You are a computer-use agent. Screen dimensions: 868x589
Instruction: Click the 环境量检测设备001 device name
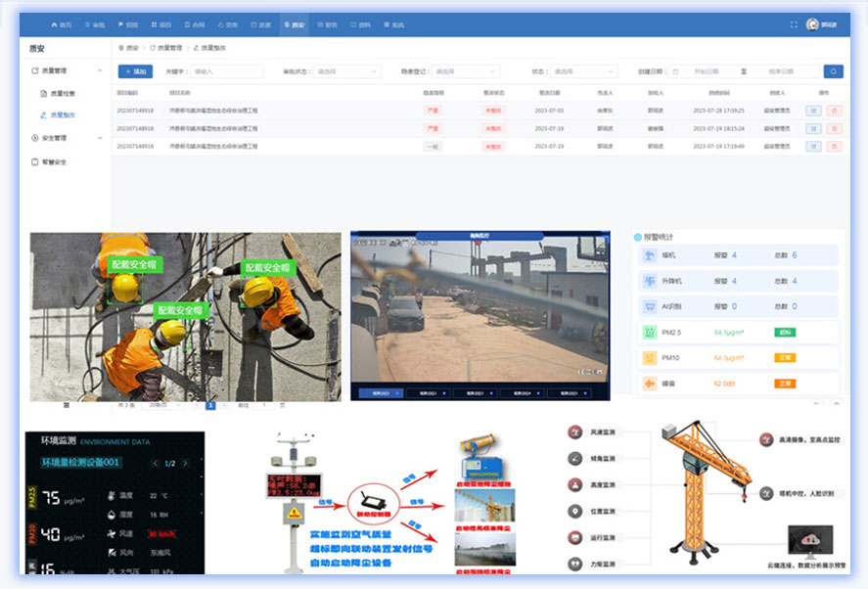point(80,462)
